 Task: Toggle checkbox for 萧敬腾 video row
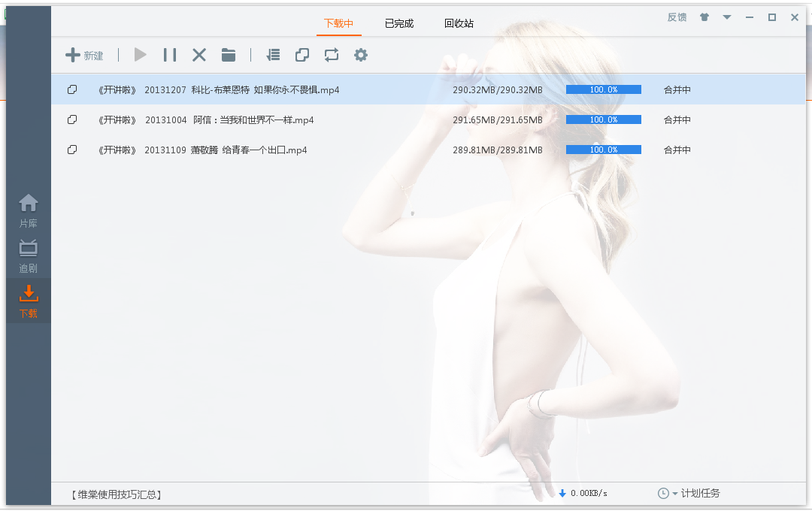point(72,150)
